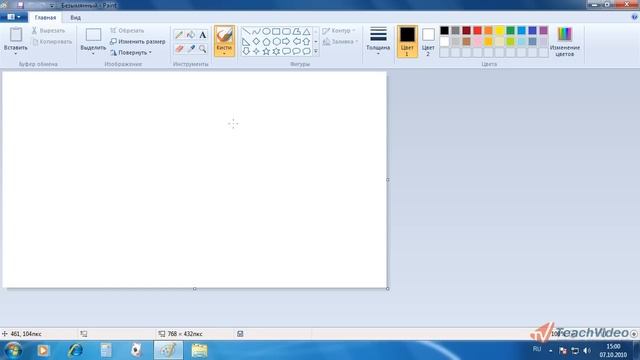The height and width of the screenshot is (360, 640).
Task: Choose the Curve shape
Action: (x=256, y=31)
